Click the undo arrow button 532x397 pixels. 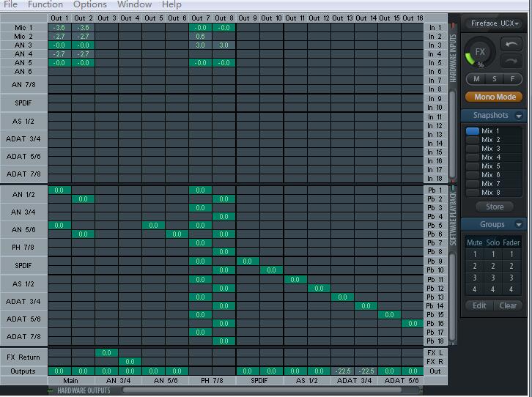[x=511, y=45]
